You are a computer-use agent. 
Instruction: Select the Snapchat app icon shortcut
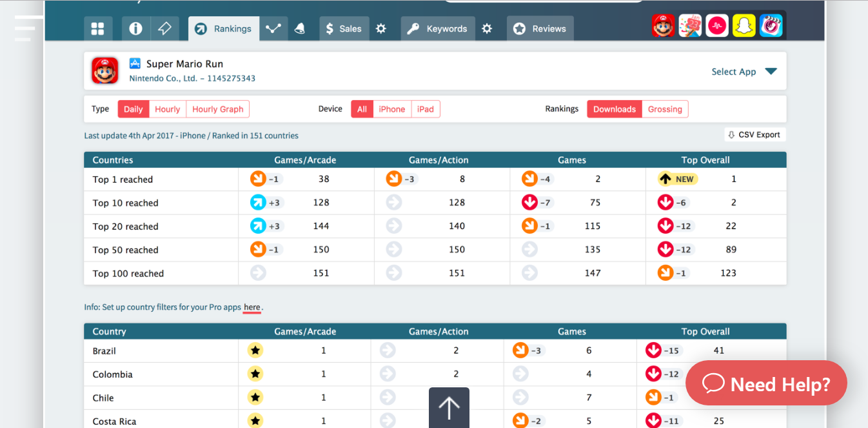[744, 26]
